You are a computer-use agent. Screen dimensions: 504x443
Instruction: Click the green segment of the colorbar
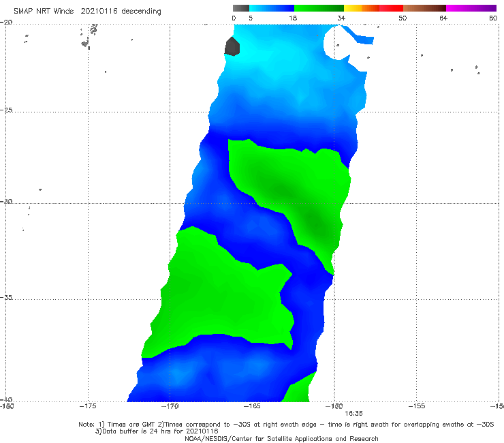tap(319, 8)
